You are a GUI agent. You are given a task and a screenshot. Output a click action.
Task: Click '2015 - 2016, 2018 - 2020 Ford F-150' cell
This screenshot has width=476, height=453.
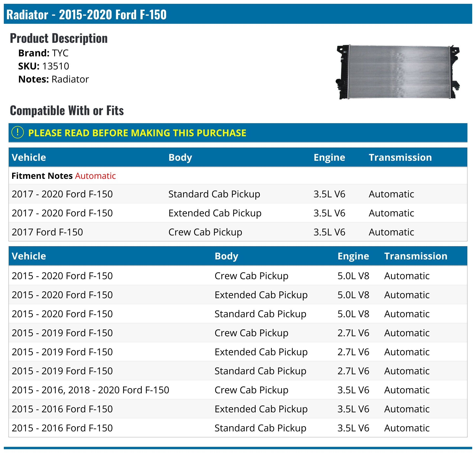tap(90, 390)
